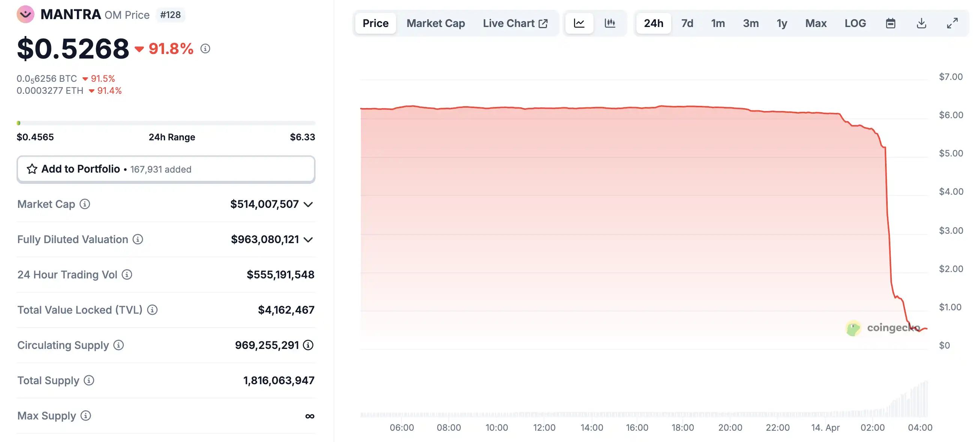
Task: Show info for Total Value Locked
Action: [x=152, y=310]
